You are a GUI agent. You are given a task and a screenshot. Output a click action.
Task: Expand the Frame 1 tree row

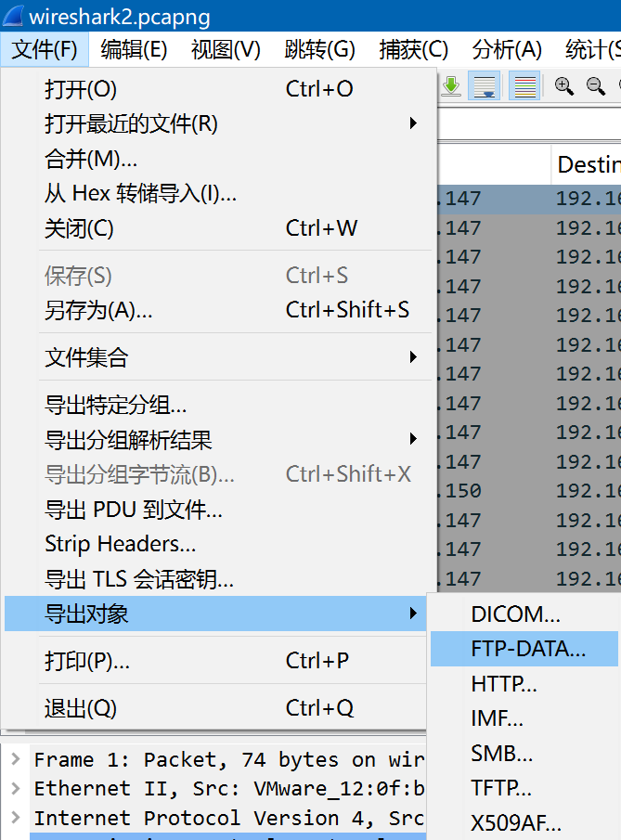click(x=15, y=759)
